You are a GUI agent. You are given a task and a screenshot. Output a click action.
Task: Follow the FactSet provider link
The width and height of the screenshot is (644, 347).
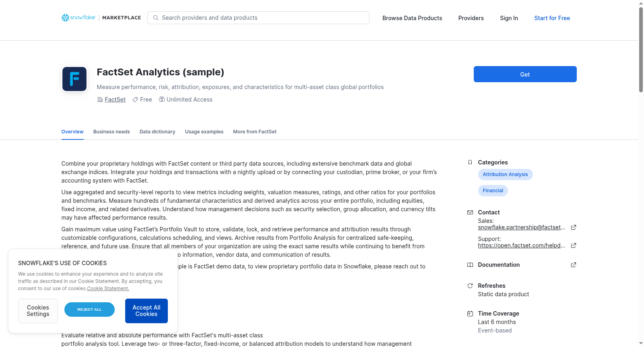[x=115, y=100]
